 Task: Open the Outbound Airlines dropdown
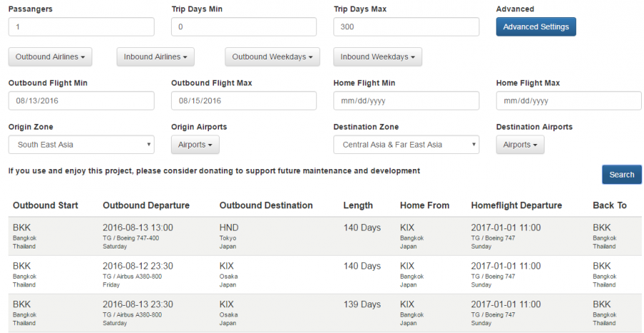(50, 57)
